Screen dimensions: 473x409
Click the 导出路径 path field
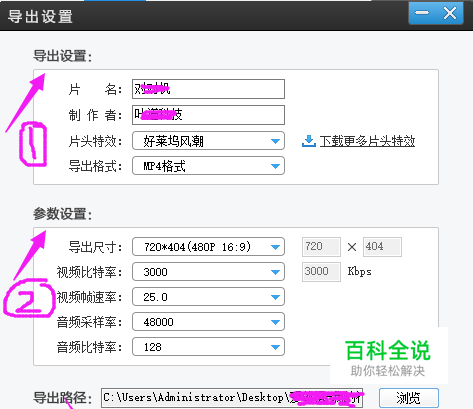pos(232,398)
